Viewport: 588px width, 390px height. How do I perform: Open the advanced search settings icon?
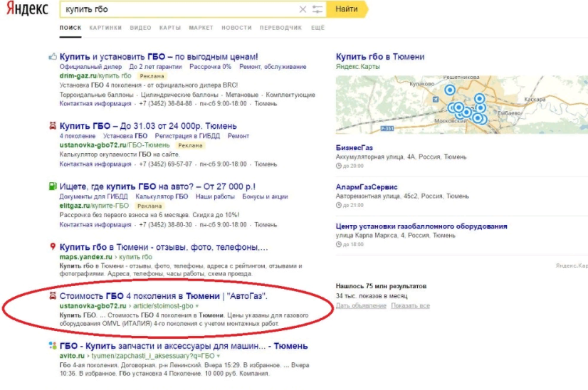tap(317, 9)
